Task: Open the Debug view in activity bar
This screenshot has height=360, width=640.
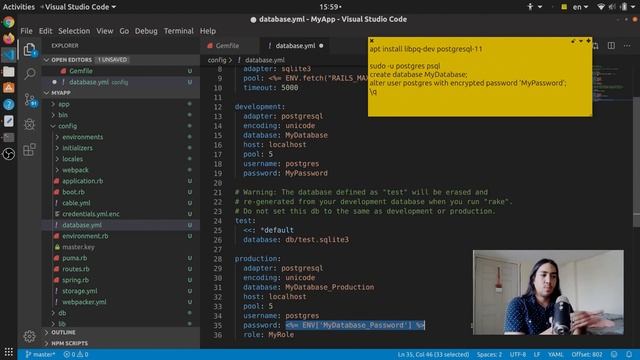Action: (x=29, y=124)
